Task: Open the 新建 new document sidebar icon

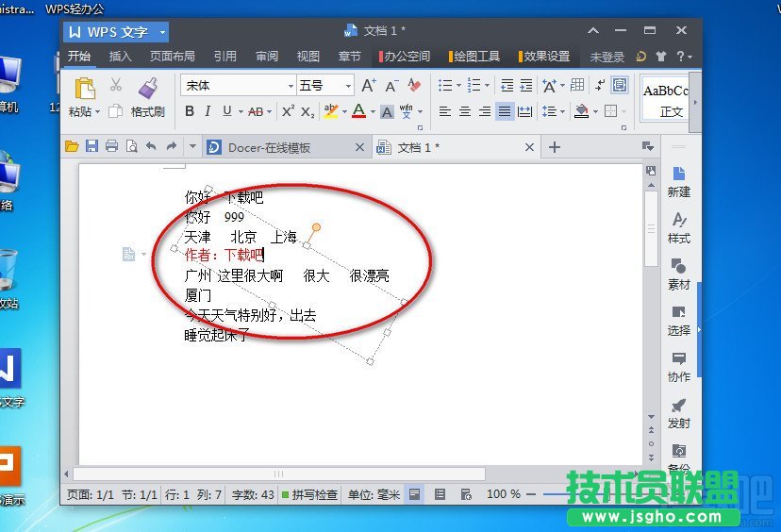Action: coord(678,182)
